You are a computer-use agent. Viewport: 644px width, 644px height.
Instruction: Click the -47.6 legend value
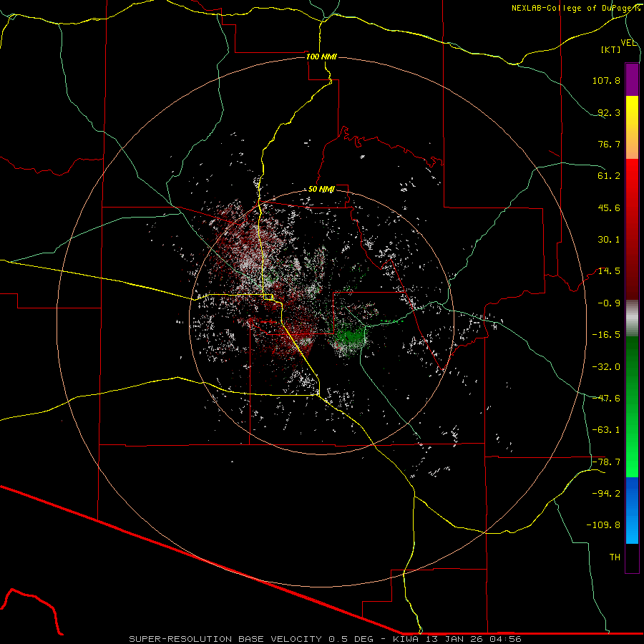point(606,399)
